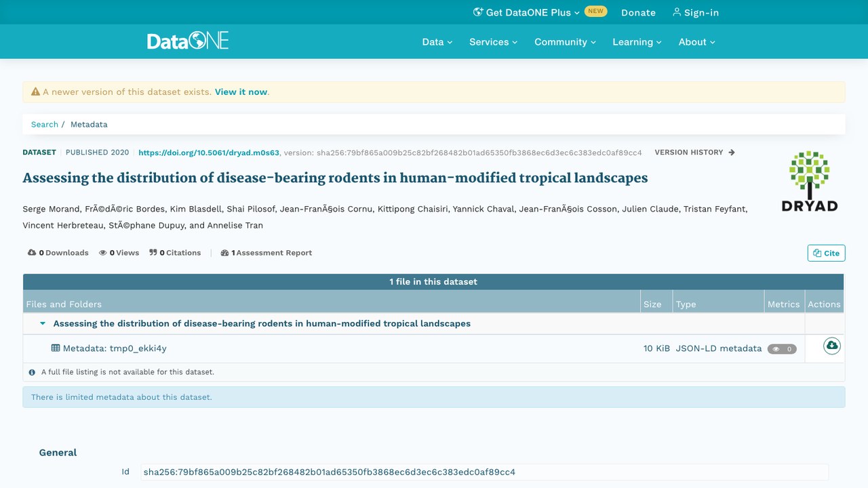
Task: Click the warning triangle icon
Action: (36, 91)
